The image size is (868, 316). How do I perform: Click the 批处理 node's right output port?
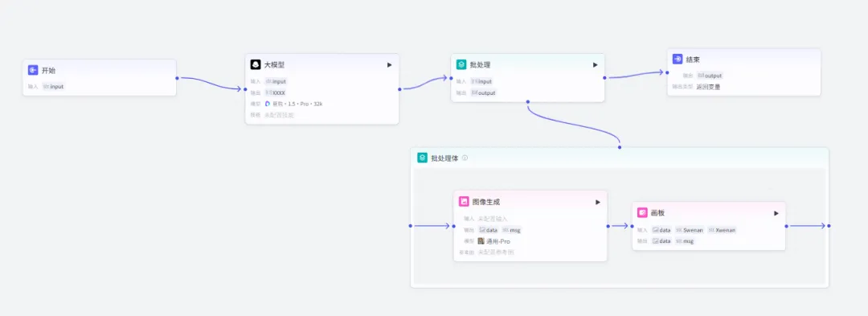tap(604, 78)
